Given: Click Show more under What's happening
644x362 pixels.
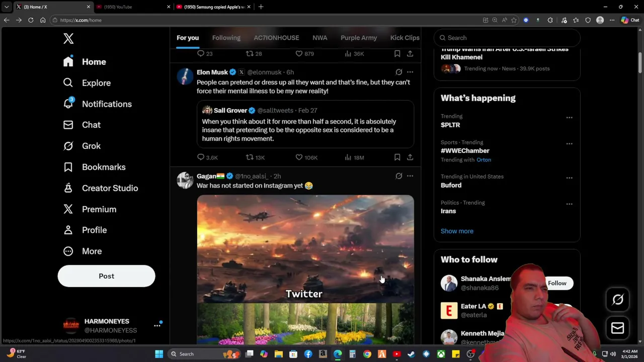Looking at the screenshot, I should [x=457, y=231].
